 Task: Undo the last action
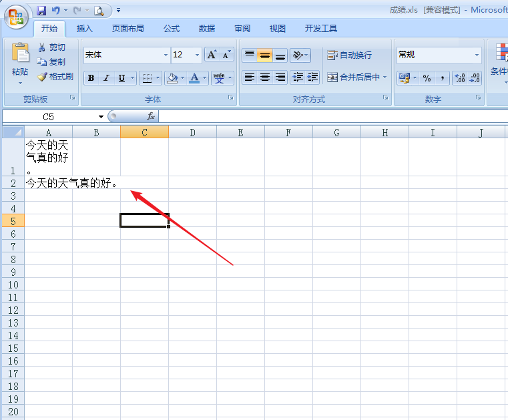(x=55, y=11)
